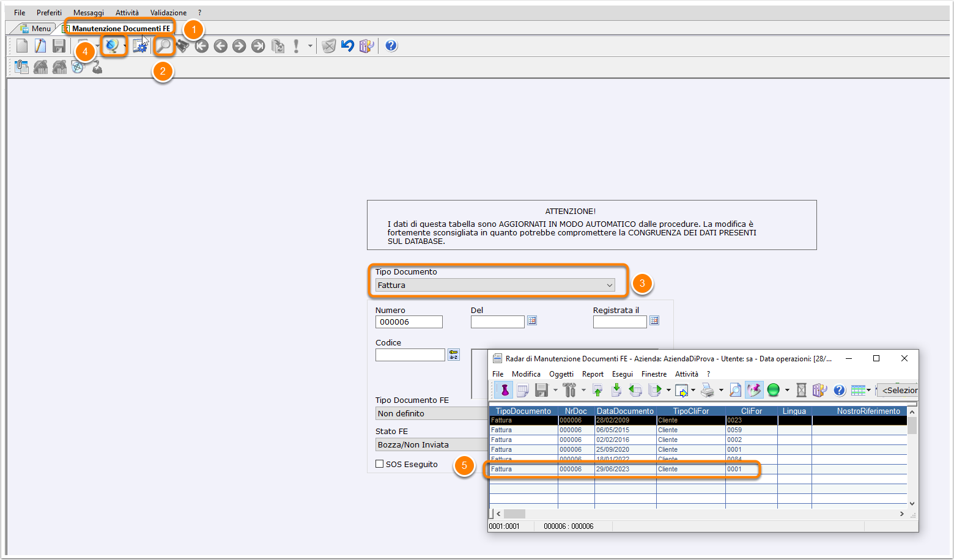
Task: Expand the arrow next to Radar printer icon
Action: click(721, 391)
